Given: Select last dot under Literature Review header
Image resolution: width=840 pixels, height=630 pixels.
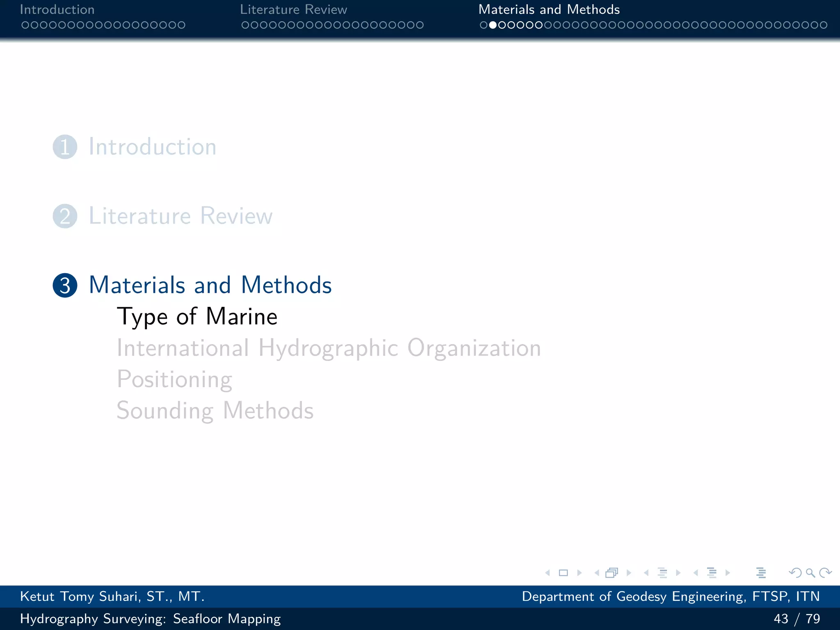Looking at the screenshot, I should 420,25.
